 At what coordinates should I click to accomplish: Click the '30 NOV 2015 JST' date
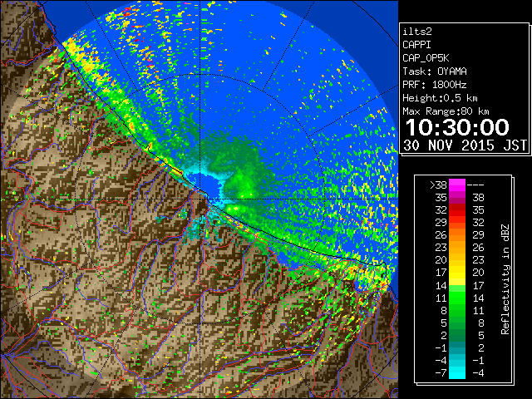465,145
